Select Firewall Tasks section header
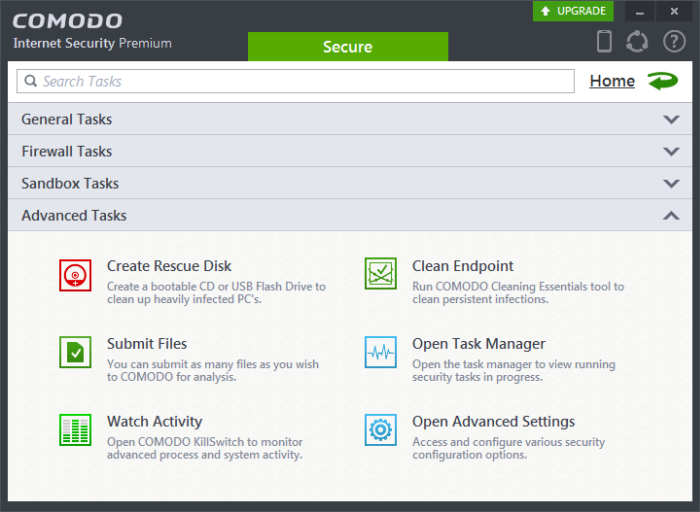Screen dimensions: 700x512 [x=350, y=151]
